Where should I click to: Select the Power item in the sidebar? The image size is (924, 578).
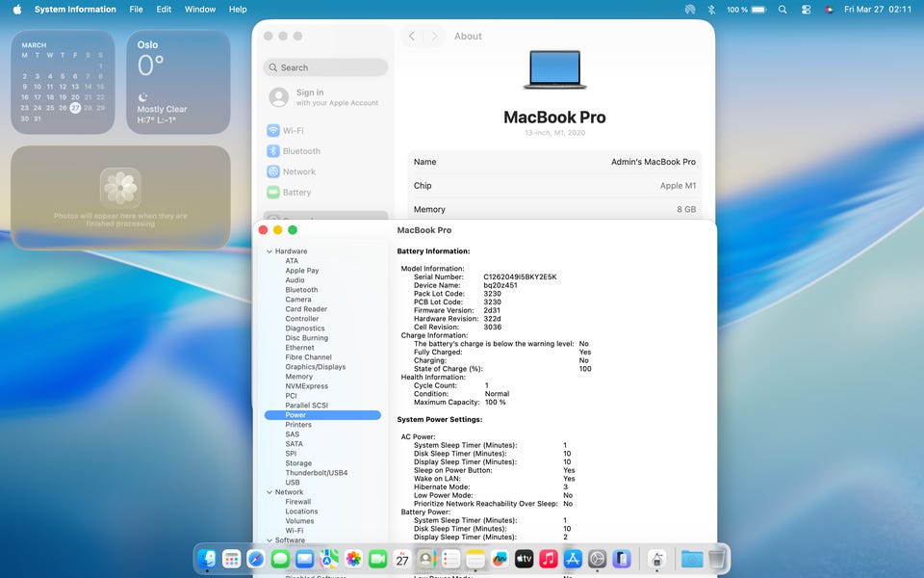[x=323, y=415]
